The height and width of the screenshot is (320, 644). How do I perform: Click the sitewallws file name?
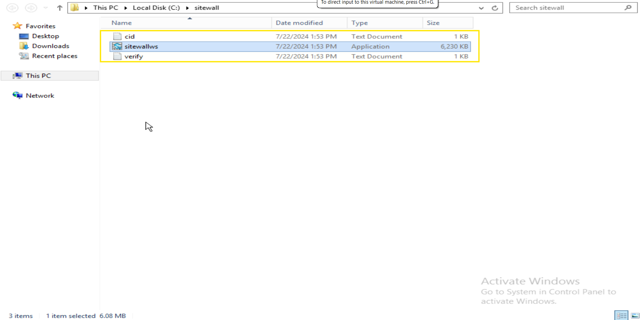141,46
